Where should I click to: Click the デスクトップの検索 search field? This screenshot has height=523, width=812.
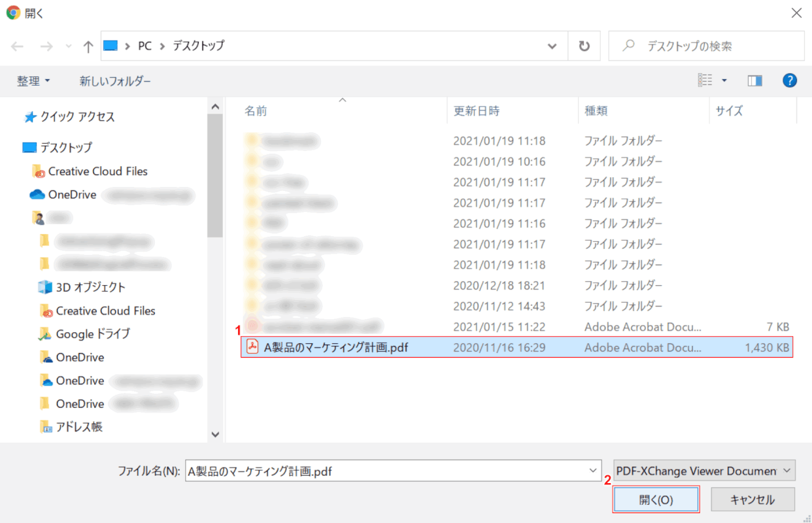tap(713, 46)
